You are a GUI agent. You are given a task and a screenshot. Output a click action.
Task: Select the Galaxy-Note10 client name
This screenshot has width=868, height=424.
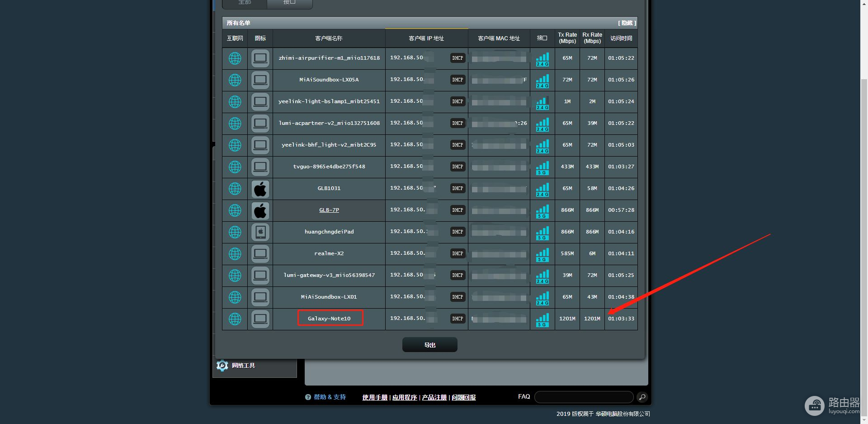[x=329, y=319]
